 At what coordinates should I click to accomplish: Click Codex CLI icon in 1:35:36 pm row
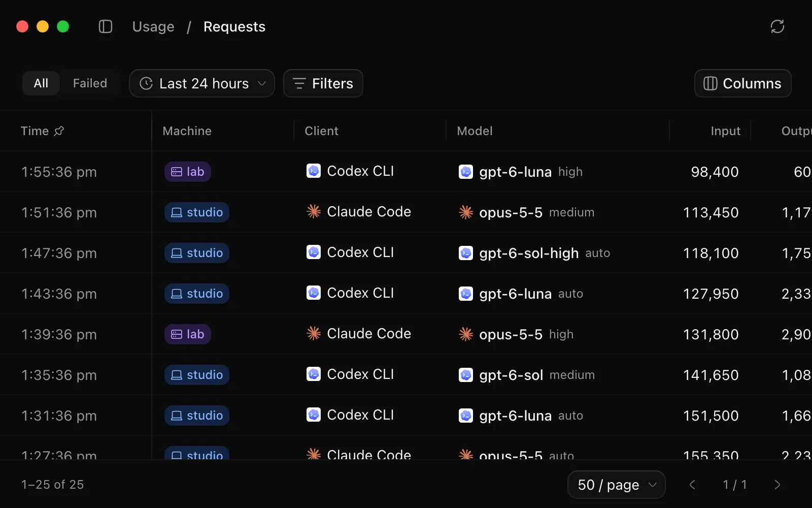pyautogui.click(x=314, y=374)
